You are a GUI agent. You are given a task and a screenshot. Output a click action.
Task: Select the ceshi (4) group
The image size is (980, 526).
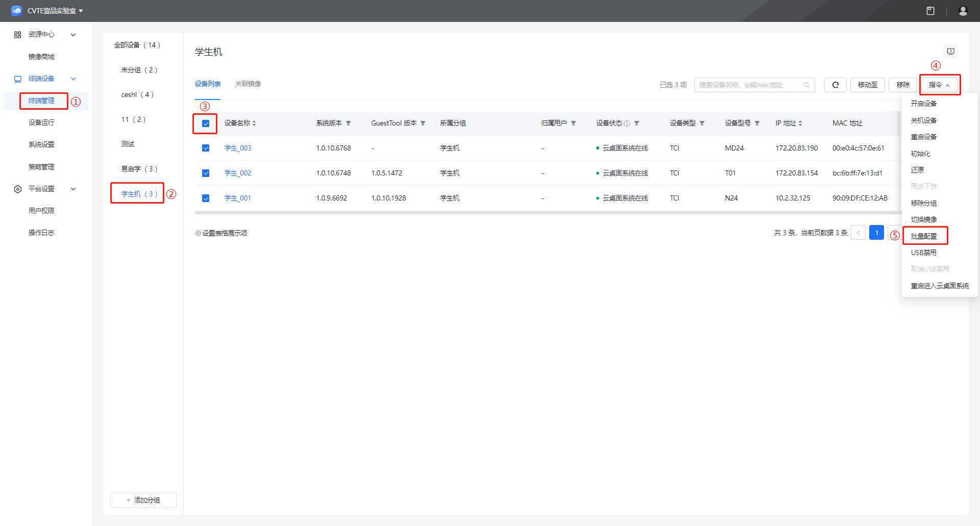(x=137, y=94)
